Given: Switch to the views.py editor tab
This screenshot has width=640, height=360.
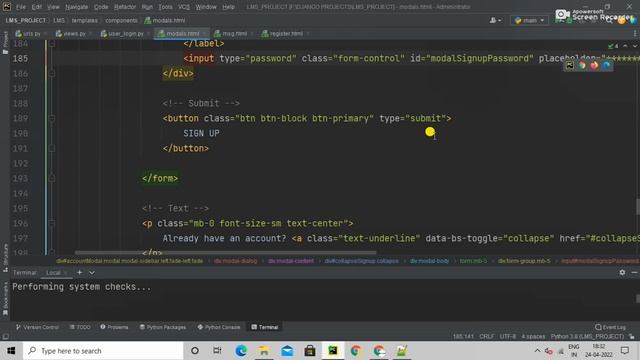Looking at the screenshot, I should [71, 33].
